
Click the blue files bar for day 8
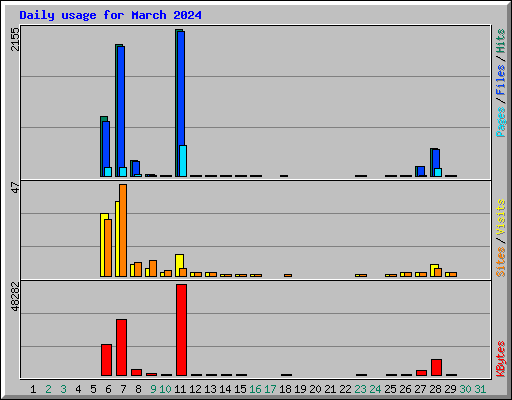(x=136, y=168)
